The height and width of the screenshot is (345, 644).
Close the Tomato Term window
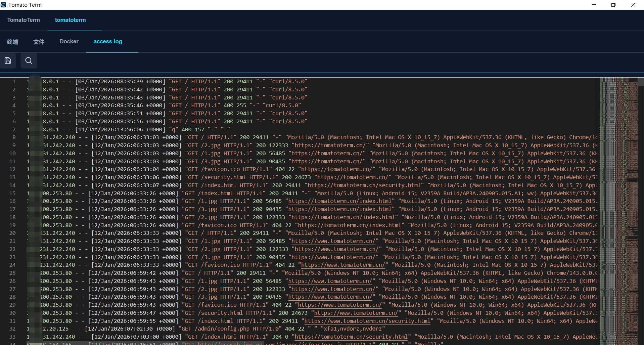coord(633,5)
